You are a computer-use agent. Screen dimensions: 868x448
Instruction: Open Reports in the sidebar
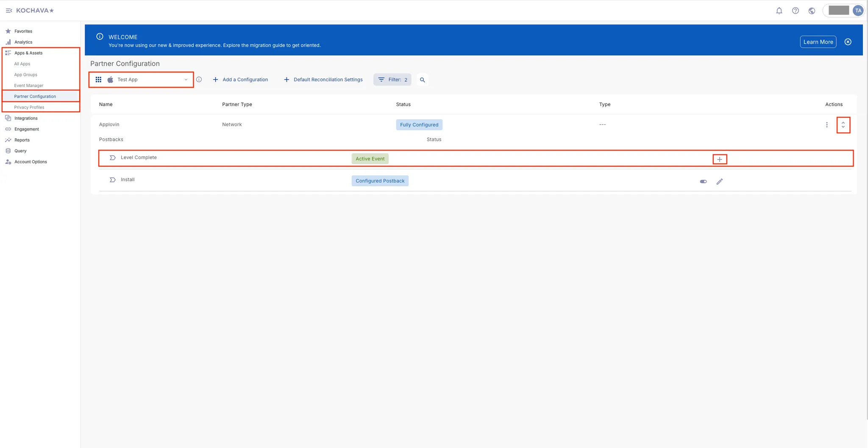point(22,140)
